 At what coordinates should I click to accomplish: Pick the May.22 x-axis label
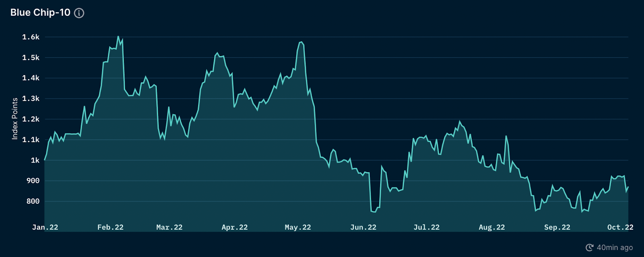click(298, 227)
